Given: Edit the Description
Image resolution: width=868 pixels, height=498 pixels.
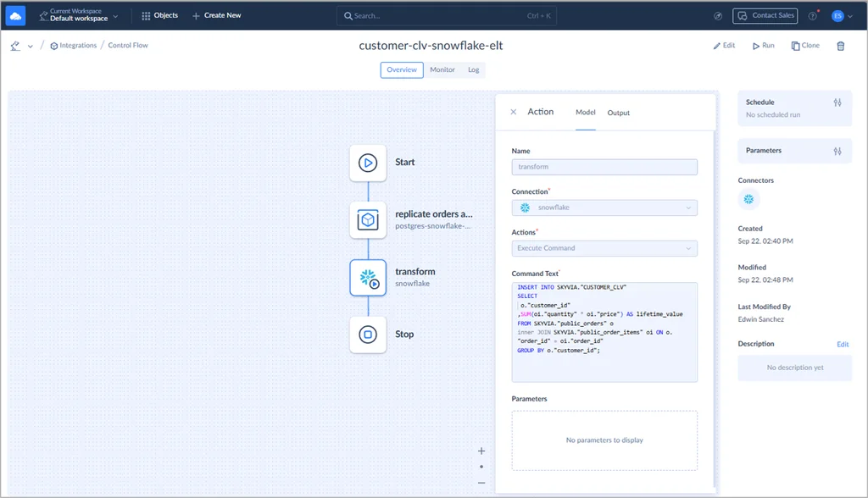Looking at the screenshot, I should pyautogui.click(x=843, y=344).
